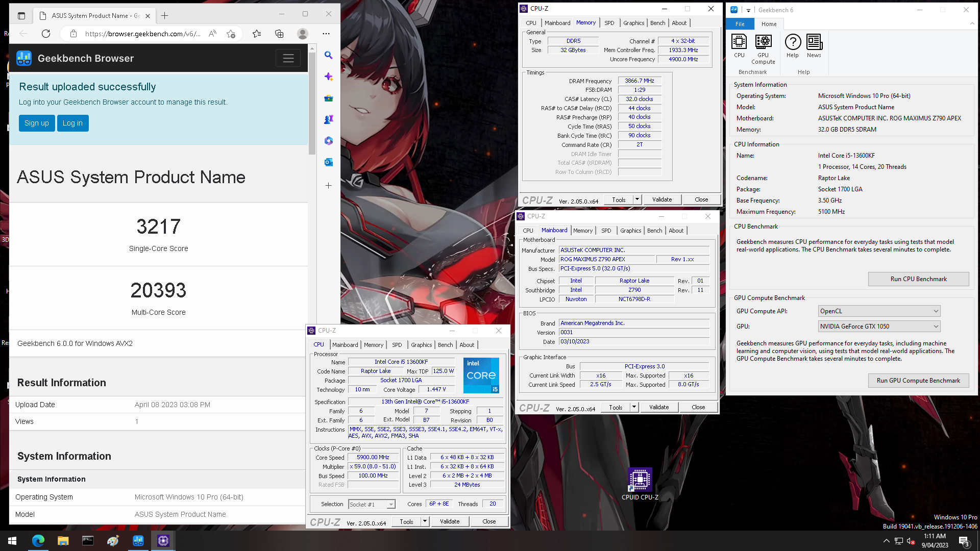Screen dimensions: 980x551
Task: Click Run CPU Benchmark button
Action: [918, 279]
